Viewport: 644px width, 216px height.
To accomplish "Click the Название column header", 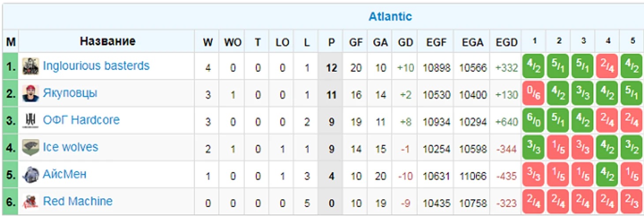I will coord(107,41).
